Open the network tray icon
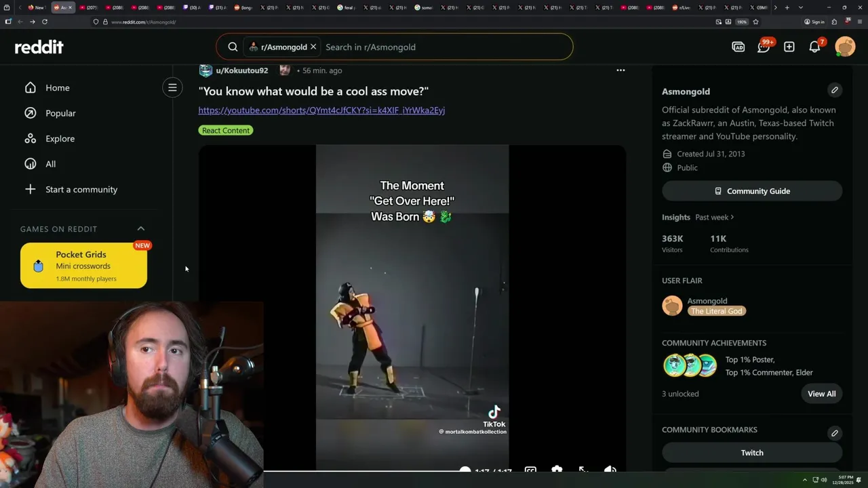Viewport: 868px width, 488px height. point(815,480)
